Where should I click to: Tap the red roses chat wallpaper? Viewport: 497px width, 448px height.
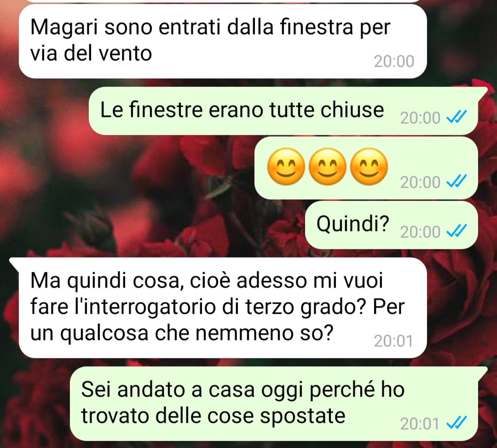127,190
